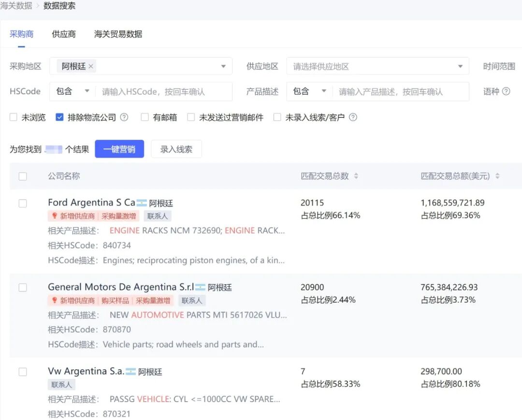This screenshot has height=420, width=522.
Task: Expand the 采购地区 dropdown arrow
Action: pos(223,66)
